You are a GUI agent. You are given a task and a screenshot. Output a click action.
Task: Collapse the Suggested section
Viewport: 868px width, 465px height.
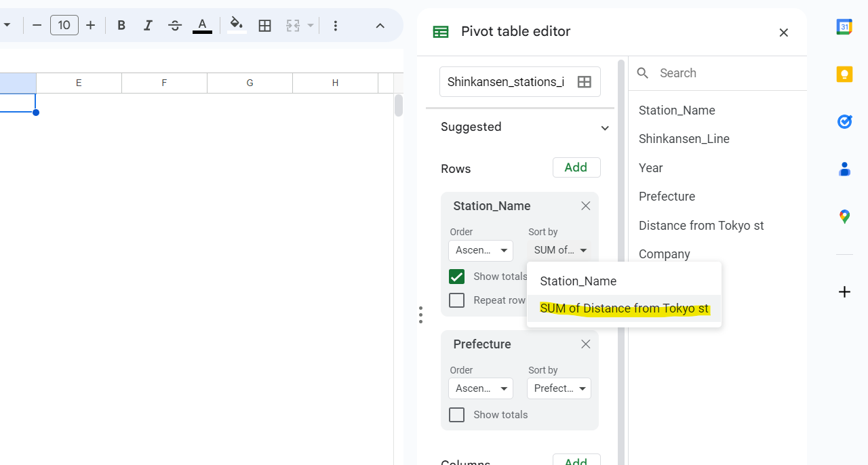605,128
